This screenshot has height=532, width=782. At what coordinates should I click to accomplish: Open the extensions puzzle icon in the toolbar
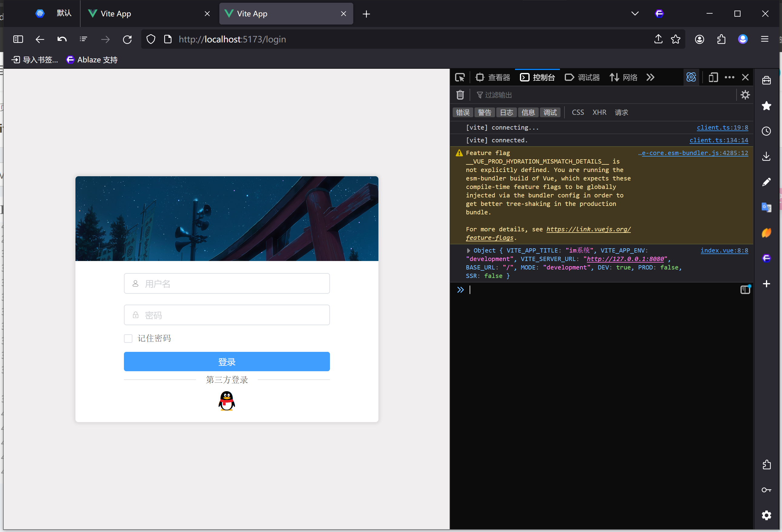pyautogui.click(x=721, y=39)
